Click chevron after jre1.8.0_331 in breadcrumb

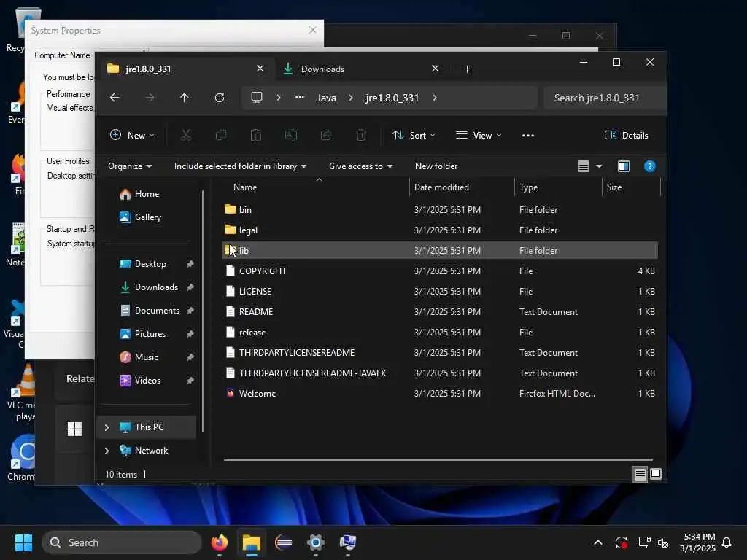[x=435, y=98]
